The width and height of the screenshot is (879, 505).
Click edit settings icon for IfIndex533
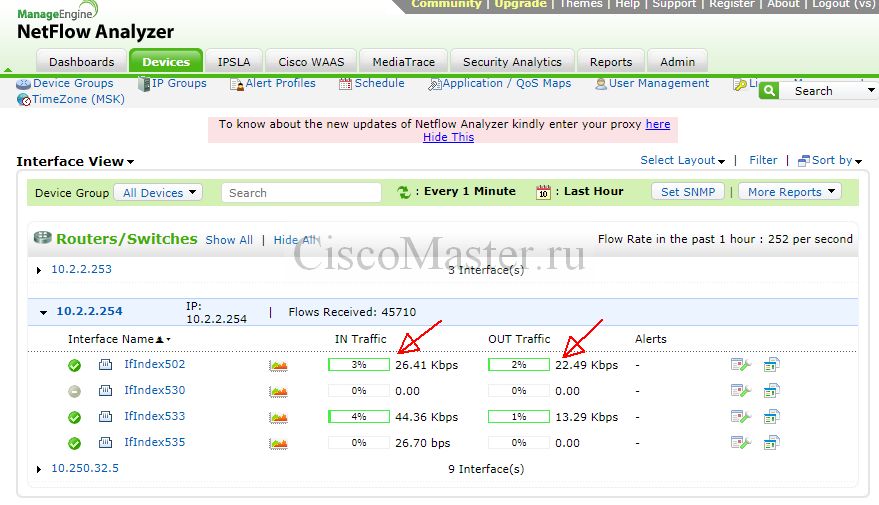pyautogui.click(x=741, y=416)
